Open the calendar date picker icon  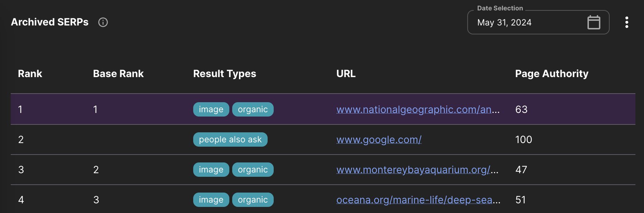(594, 22)
